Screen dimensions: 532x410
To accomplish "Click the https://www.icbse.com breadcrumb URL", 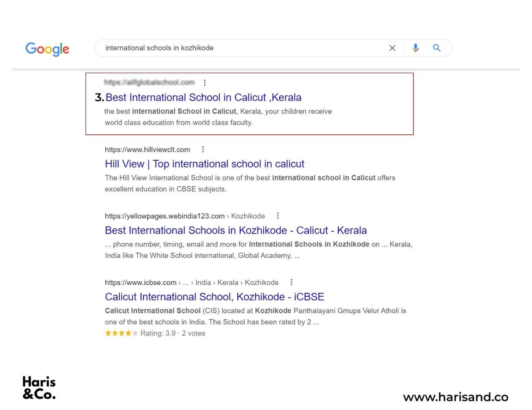I will 192,282.
